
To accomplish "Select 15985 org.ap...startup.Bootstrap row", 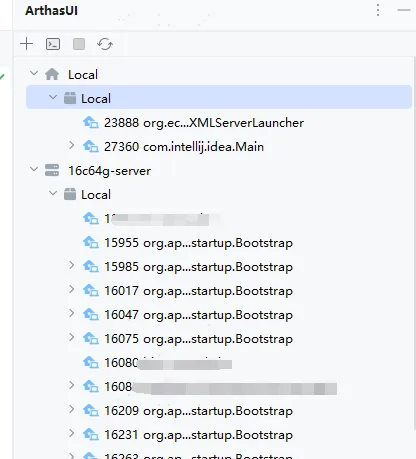I will tap(198, 267).
